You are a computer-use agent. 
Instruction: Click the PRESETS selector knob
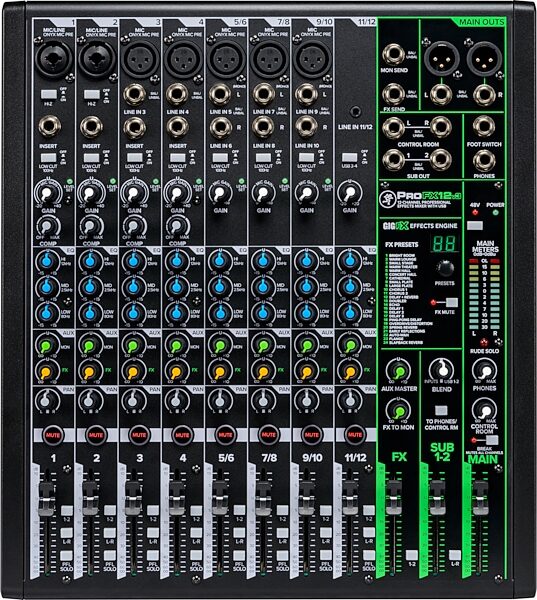[x=445, y=269]
